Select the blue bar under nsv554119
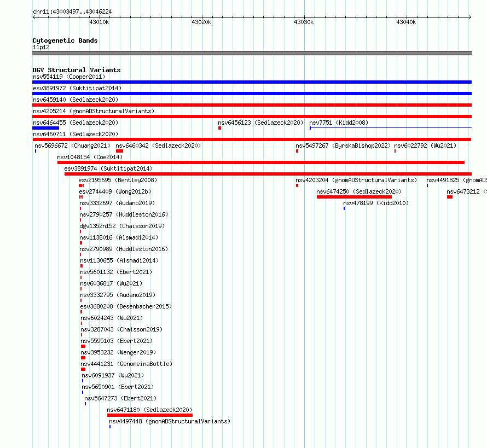This screenshot has height=448, width=487. coord(252,82)
